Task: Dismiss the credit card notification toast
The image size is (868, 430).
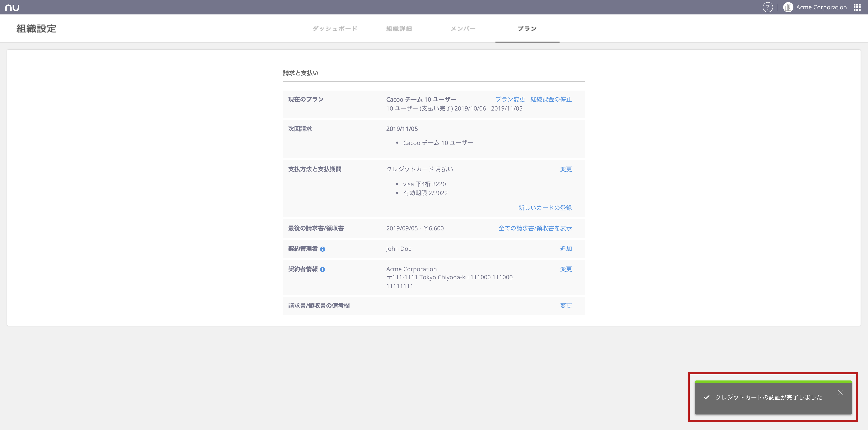Action: (840, 392)
